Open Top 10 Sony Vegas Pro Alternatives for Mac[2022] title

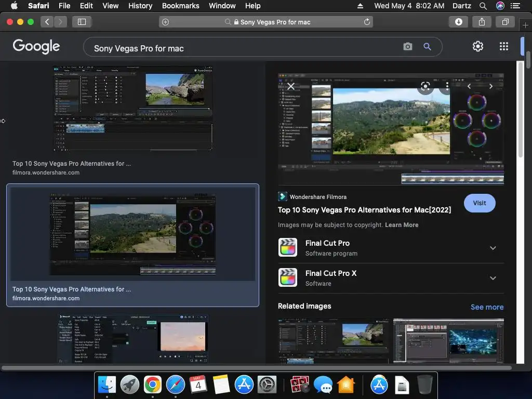[x=364, y=210]
